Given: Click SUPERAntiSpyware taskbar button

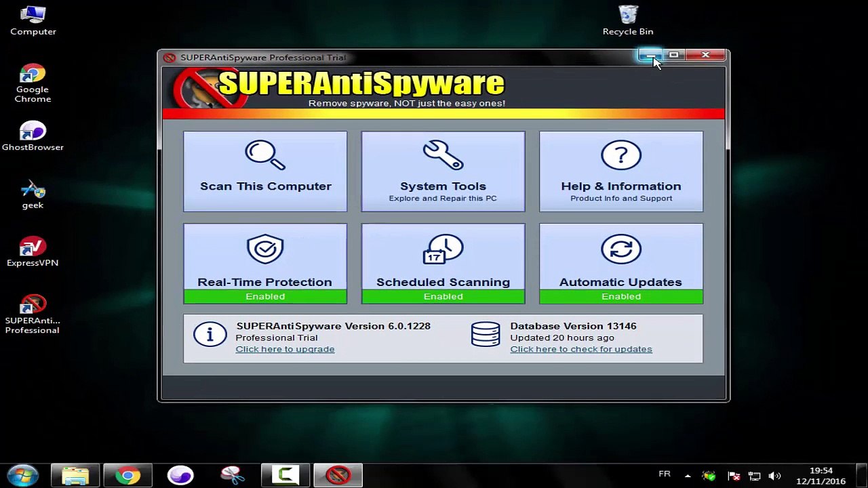Looking at the screenshot, I should point(338,475).
